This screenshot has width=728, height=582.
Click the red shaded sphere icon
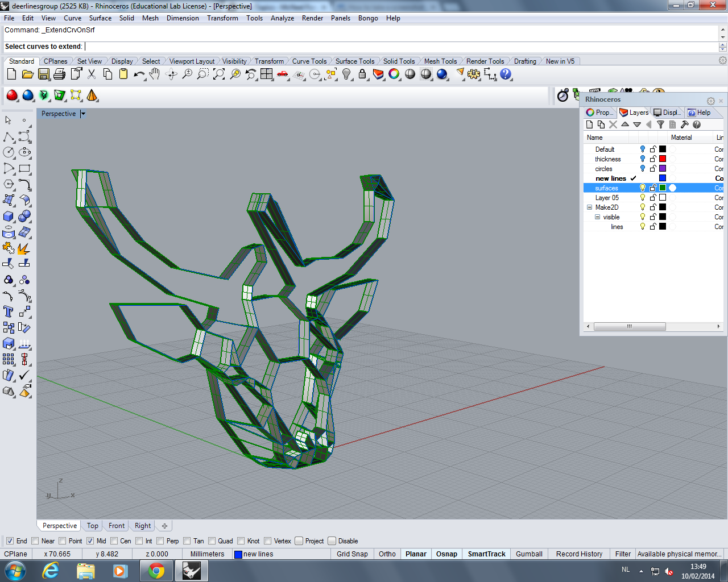coord(12,95)
